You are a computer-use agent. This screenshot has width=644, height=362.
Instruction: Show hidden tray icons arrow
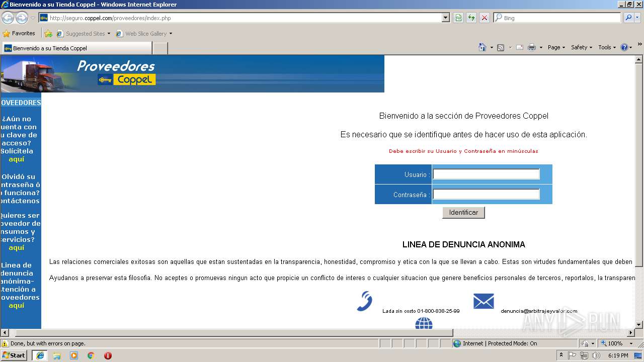click(561, 355)
